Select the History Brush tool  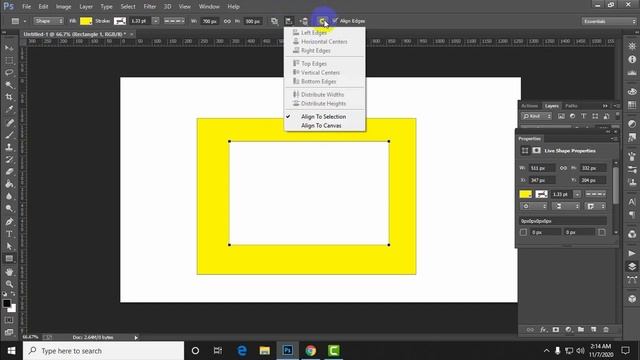[9, 159]
